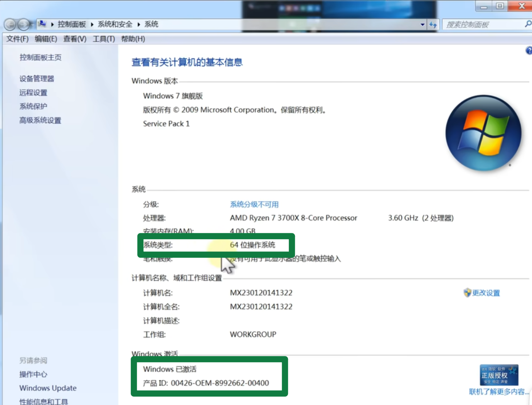This screenshot has width=532, height=405.
Task: Click the shield icon beside 更改设置
Action: (467, 292)
